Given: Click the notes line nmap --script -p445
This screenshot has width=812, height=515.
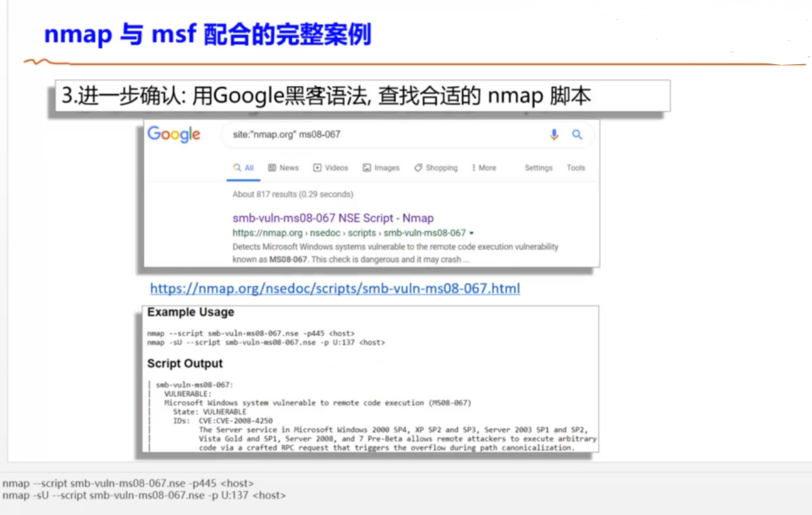Looking at the screenshot, I should pos(128,484).
